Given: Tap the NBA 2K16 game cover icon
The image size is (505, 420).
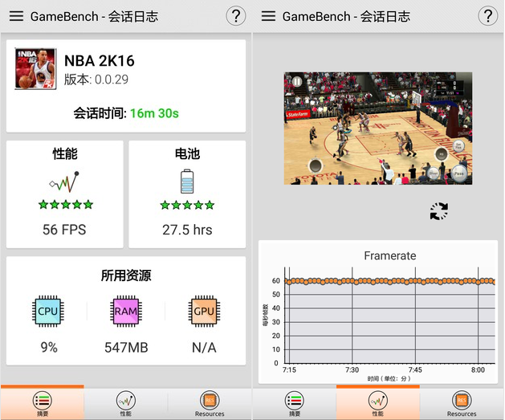Looking at the screenshot, I should coord(36,68).
